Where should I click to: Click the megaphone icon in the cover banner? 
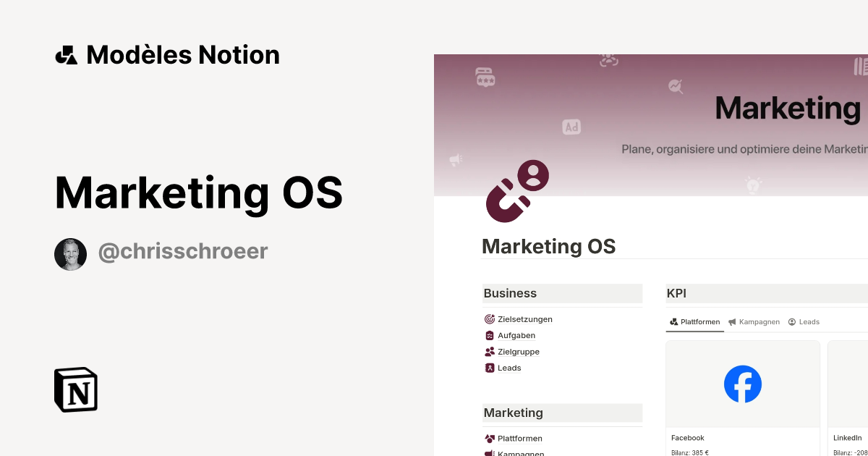(456, 159)
